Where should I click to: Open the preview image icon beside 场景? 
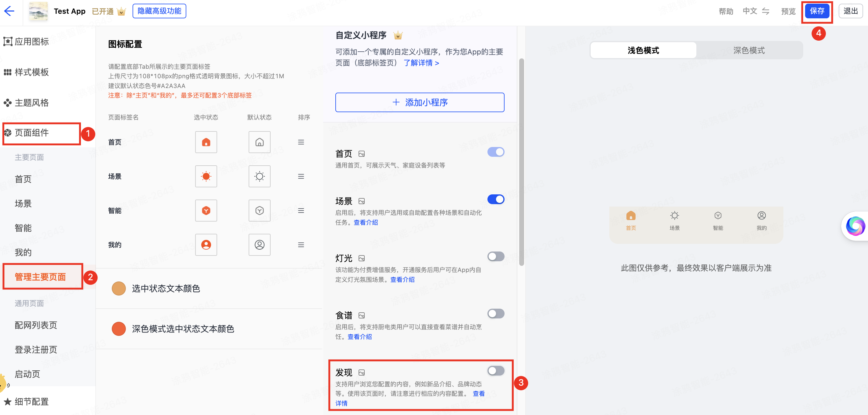(362, 201)
